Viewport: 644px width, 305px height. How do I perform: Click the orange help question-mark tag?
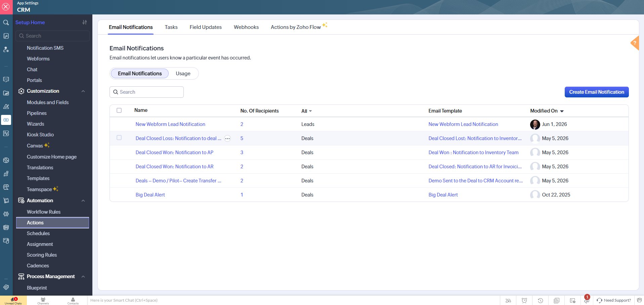click(x=635, y=43)
